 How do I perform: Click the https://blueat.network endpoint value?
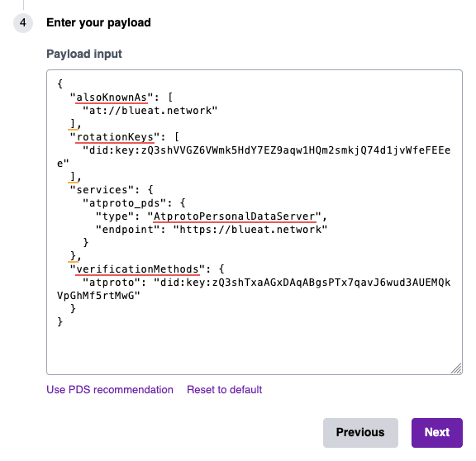pyautogui.click(x=250, y=230)
